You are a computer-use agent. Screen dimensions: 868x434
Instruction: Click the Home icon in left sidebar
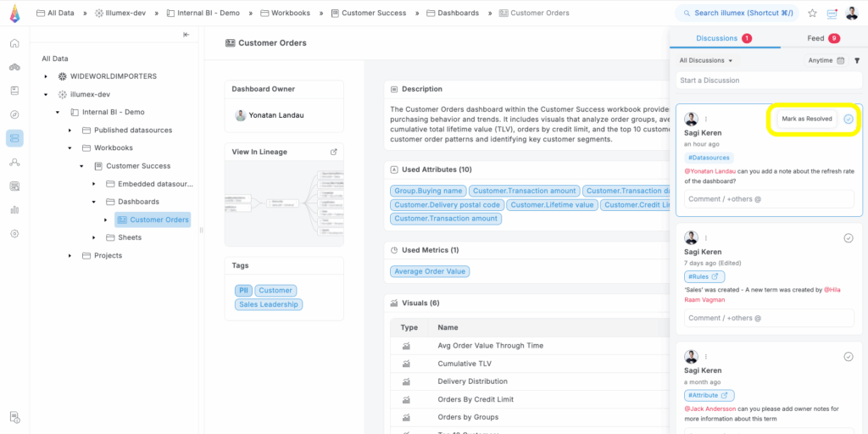14,43
